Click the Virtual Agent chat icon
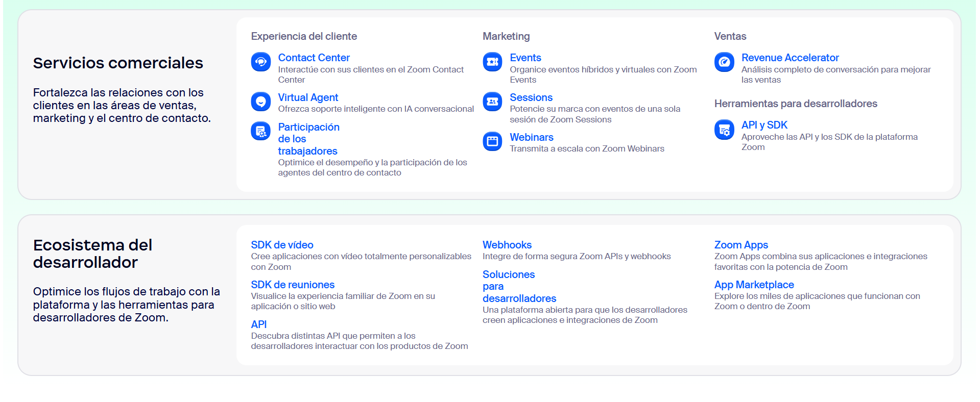The height and width of the screenshot is (402, 980). 261,102
